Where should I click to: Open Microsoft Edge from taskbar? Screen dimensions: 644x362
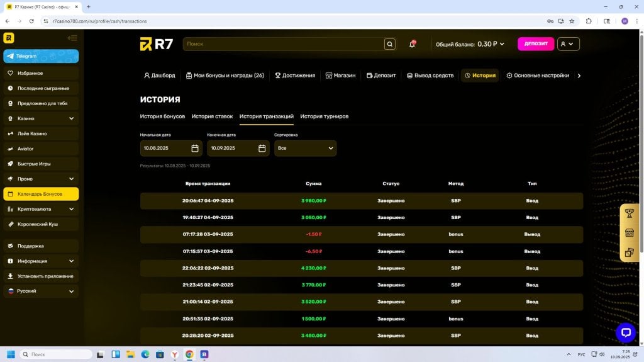(145, 354)
